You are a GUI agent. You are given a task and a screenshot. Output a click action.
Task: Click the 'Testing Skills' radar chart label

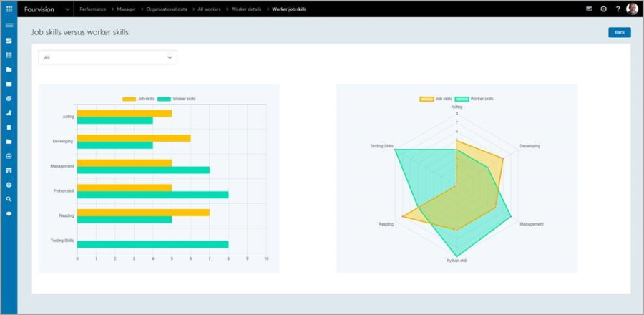pos(382,146)
